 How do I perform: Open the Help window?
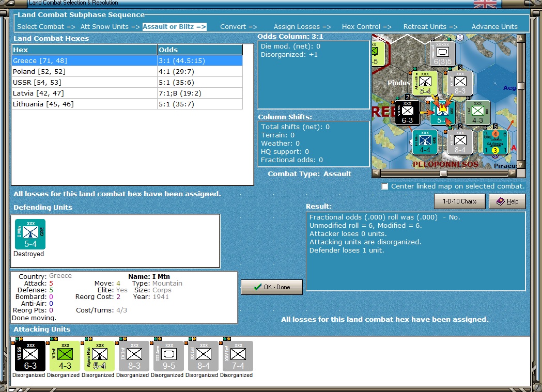(507, 201)
